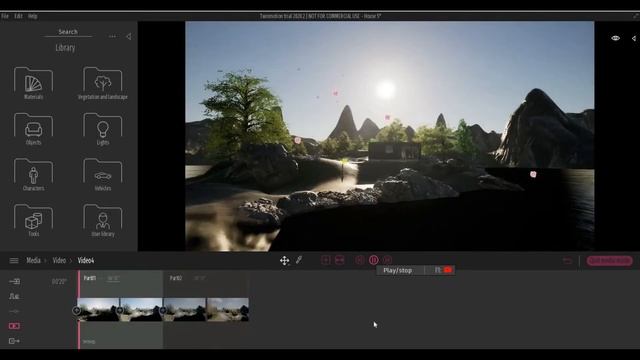Select Video4 in the breadcrumb

point(86,260)
